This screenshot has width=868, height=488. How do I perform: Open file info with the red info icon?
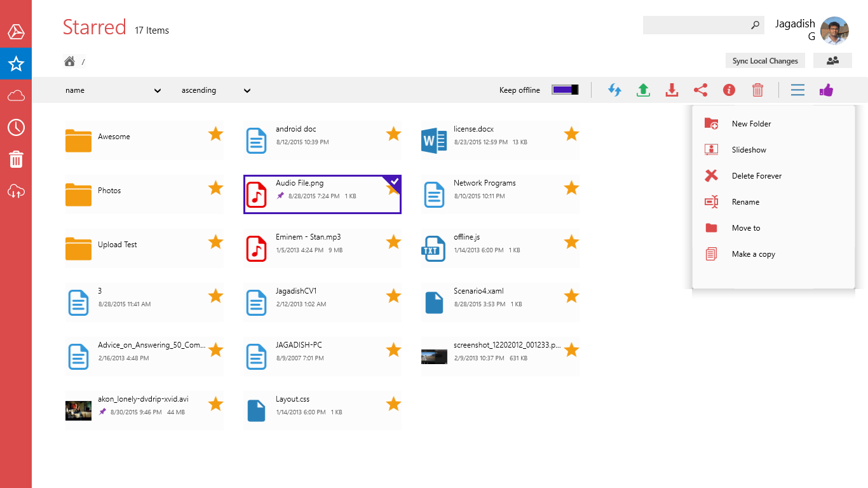(729, 90)
